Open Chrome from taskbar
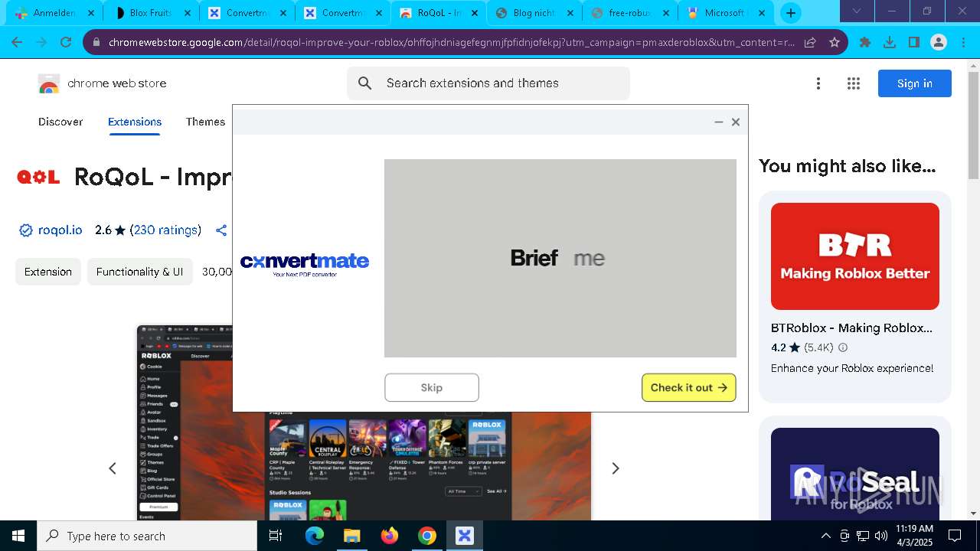Viewport: 980px width, 551px height. click(427, 536)
